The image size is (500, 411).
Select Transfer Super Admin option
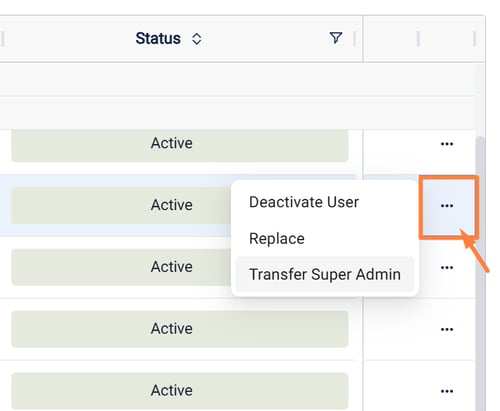325,274
